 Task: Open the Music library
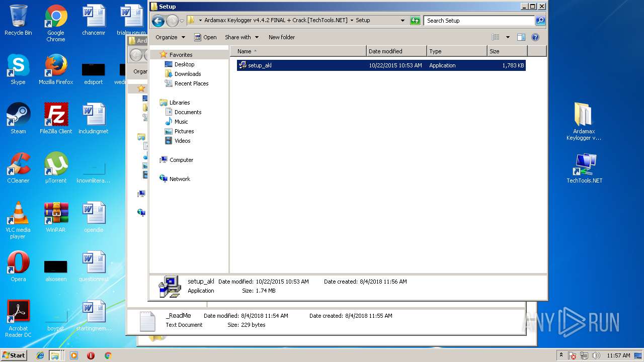coord(181,122)
